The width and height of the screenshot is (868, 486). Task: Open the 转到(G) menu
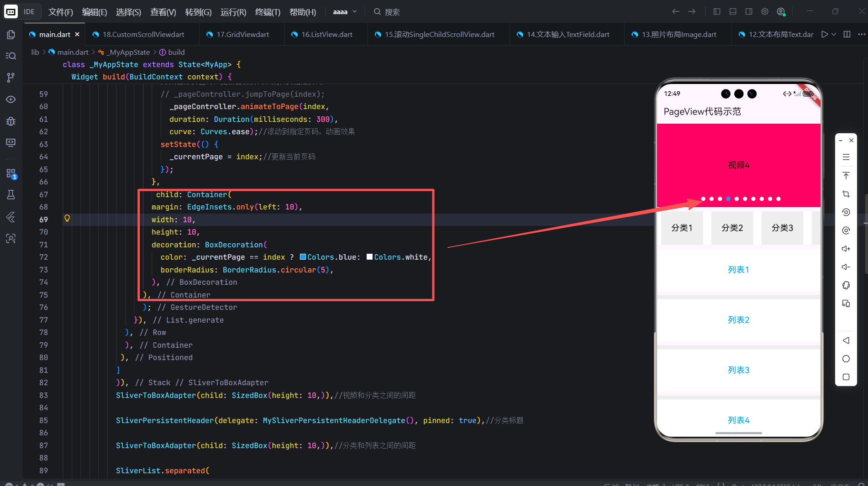pos(198,12)
